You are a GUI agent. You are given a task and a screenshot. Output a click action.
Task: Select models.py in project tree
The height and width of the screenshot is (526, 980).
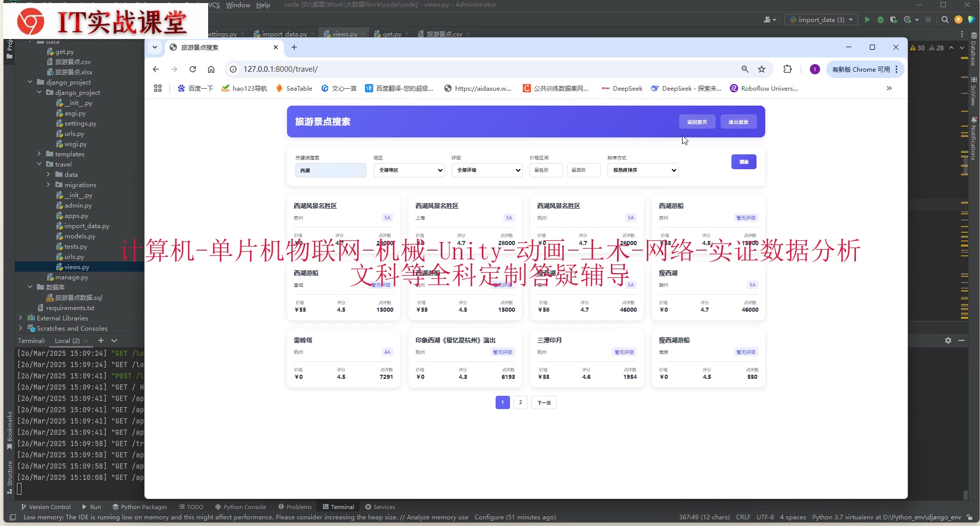pyautogui.click(x=79, y=236)
